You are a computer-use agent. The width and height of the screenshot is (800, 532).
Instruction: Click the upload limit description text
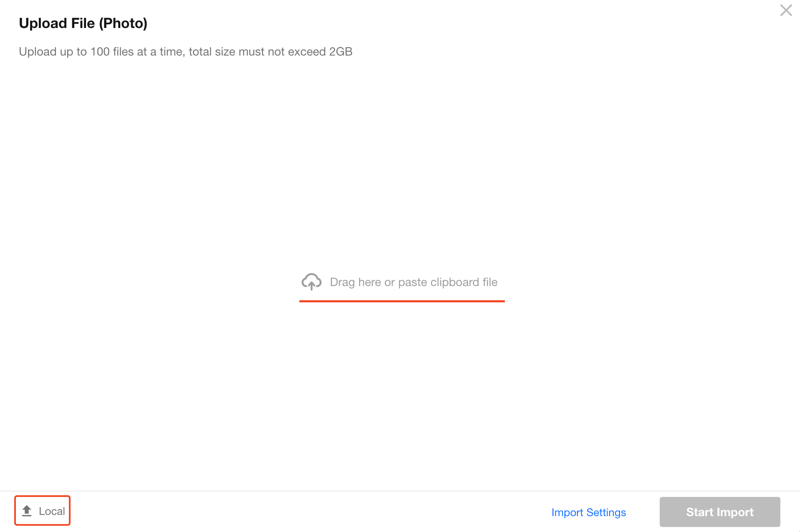click(x=186, y=52)
